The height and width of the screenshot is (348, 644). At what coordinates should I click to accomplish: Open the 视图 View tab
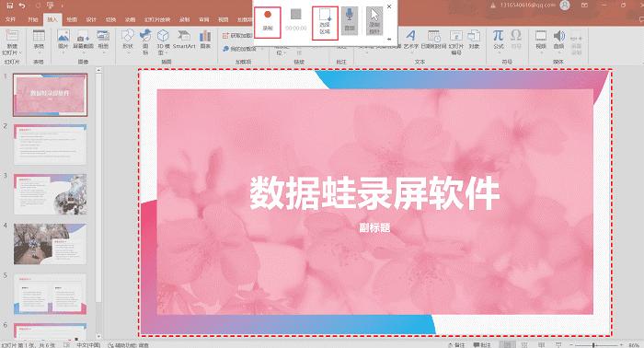pyautogui.click(x=223, y=19)
